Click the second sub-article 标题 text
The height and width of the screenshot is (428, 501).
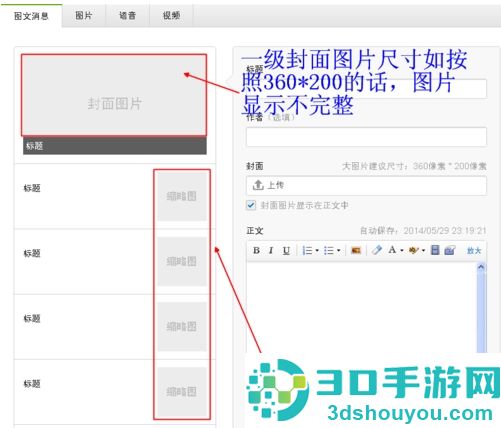coord(32,253)
